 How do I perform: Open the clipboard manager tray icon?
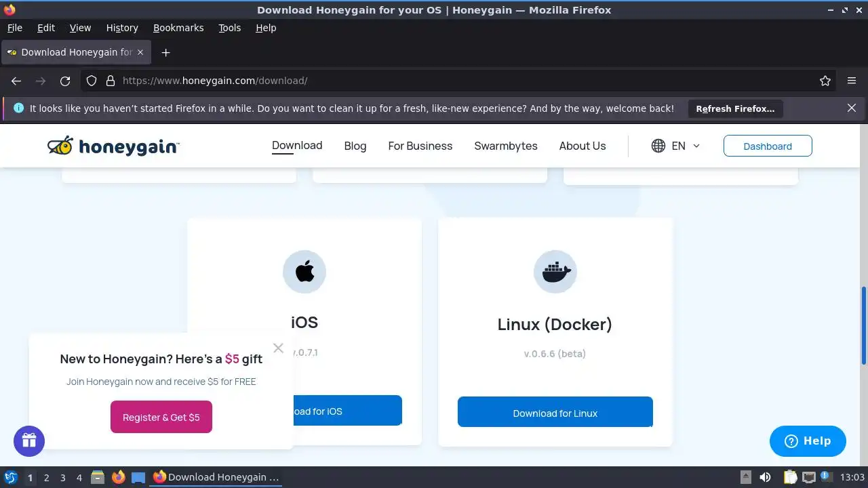(x=790, y=477)
